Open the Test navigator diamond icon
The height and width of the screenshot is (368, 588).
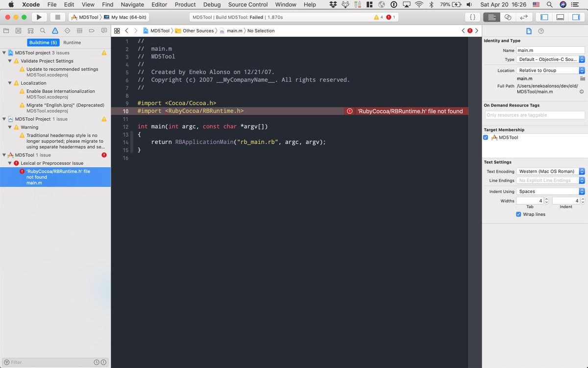pos(67,30)
